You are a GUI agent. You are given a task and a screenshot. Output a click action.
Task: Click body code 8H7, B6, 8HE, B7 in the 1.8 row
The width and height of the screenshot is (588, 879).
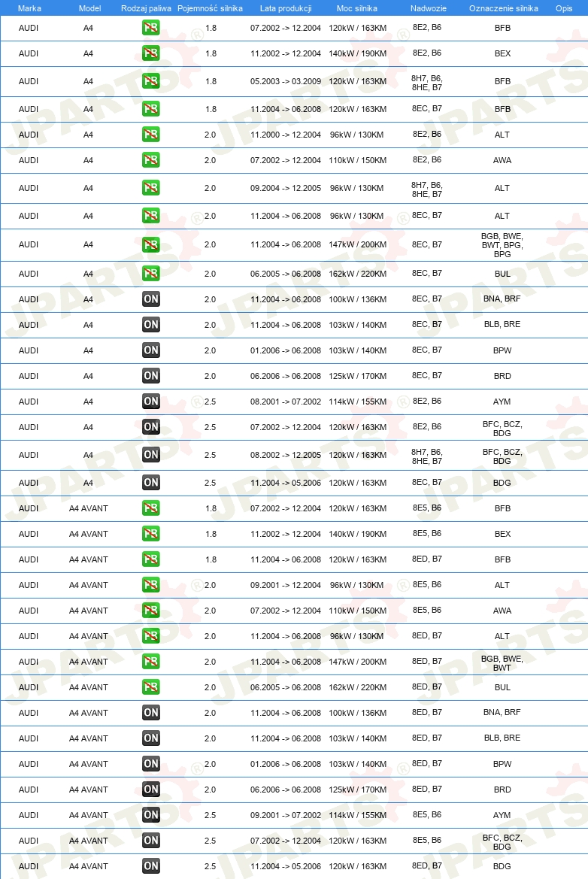[x=427, y=83]
